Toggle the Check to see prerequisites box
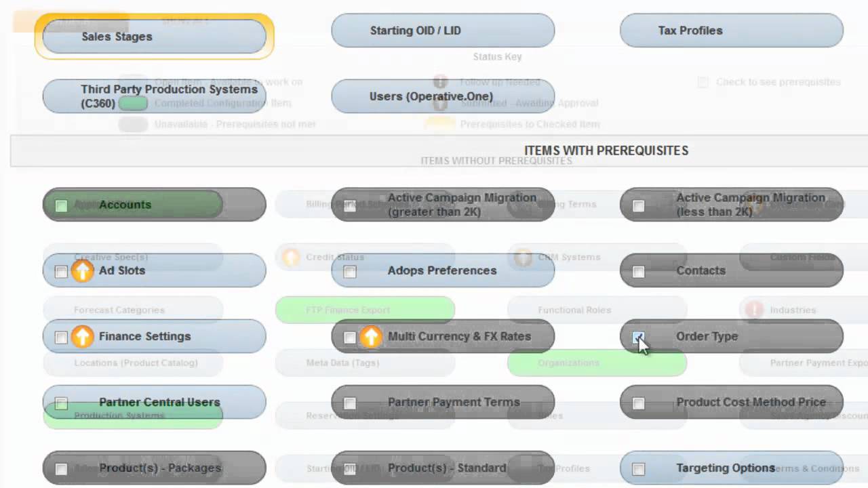 point(703,82)
